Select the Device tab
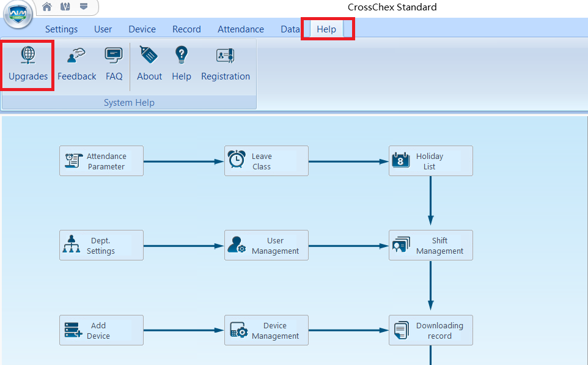The height and width of the screenshot is (365, 588). tap(142, 29)
